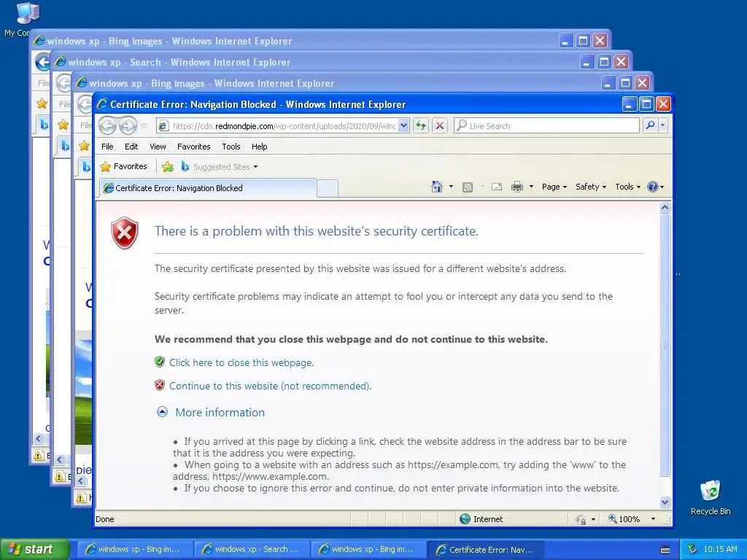Click the Internet zone indicator in the status bar
Screen dimensions: 747x560
(481, 519)
